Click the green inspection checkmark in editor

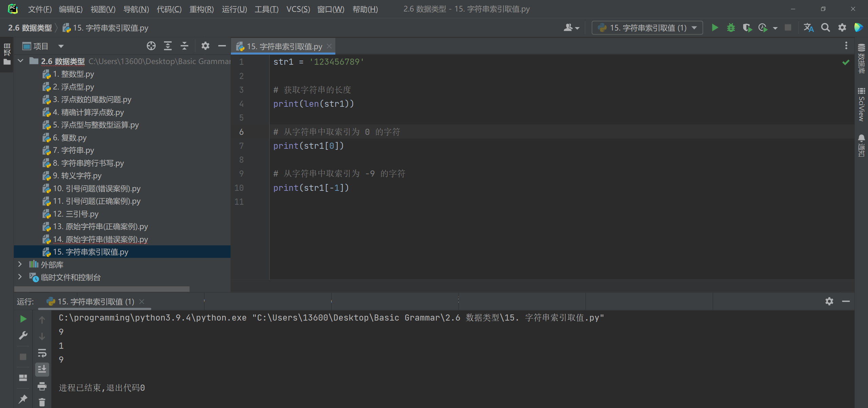click(846, 62)
